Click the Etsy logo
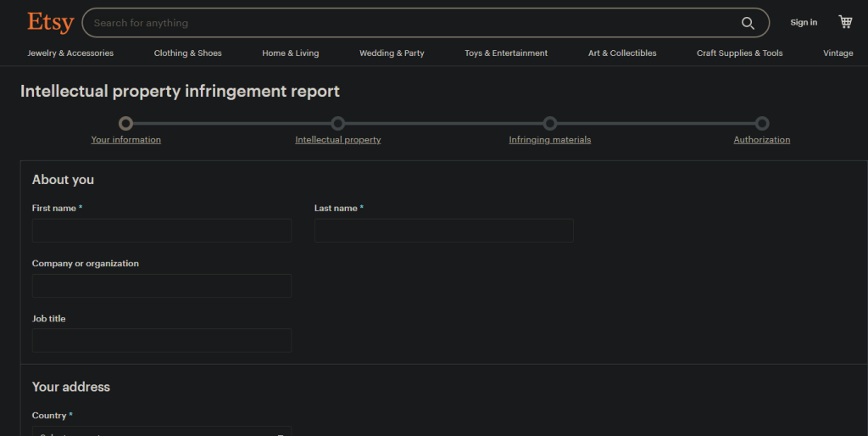Image resolution: width=868 pixels, height=436 pixels. [50, 22]
